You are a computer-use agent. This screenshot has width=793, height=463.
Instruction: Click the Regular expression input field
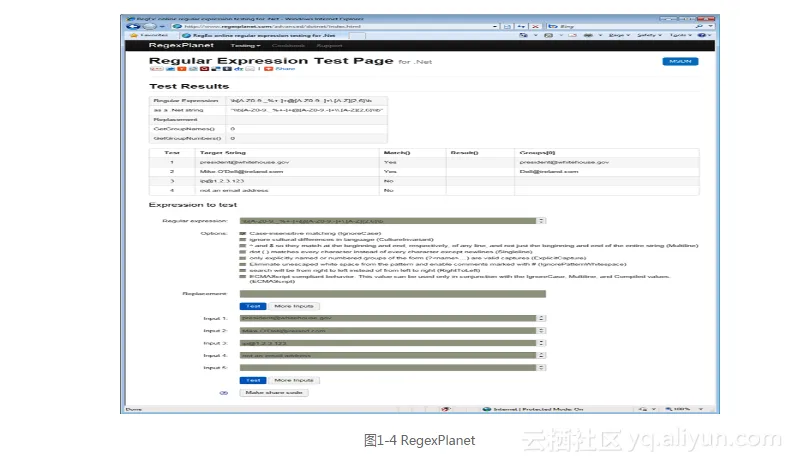[388, 220]
